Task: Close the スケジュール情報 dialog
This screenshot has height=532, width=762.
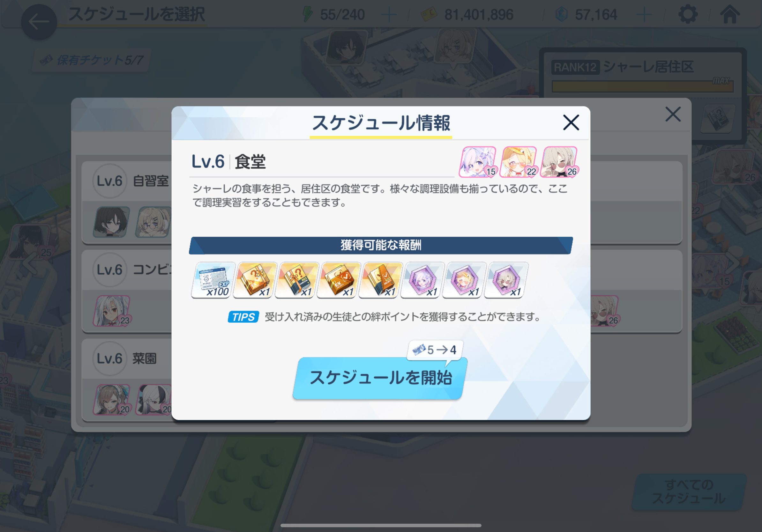Action: (x=571, y=123)
